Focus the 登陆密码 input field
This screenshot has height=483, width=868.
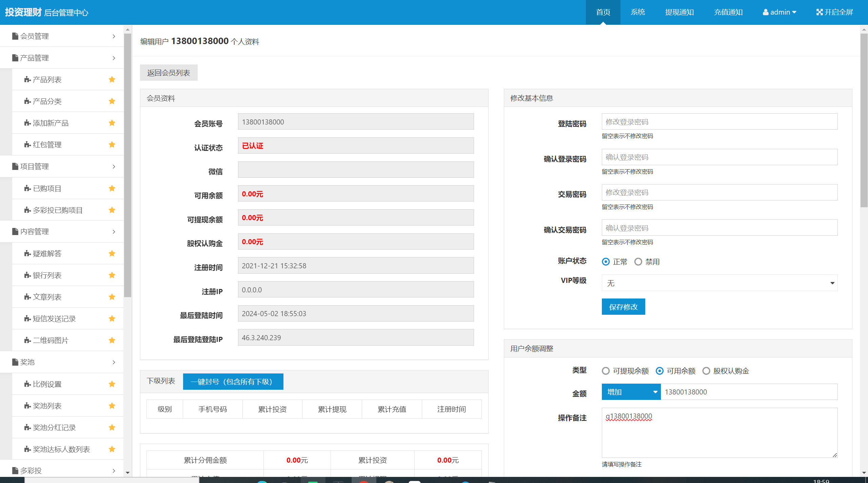tap(719, 121)
